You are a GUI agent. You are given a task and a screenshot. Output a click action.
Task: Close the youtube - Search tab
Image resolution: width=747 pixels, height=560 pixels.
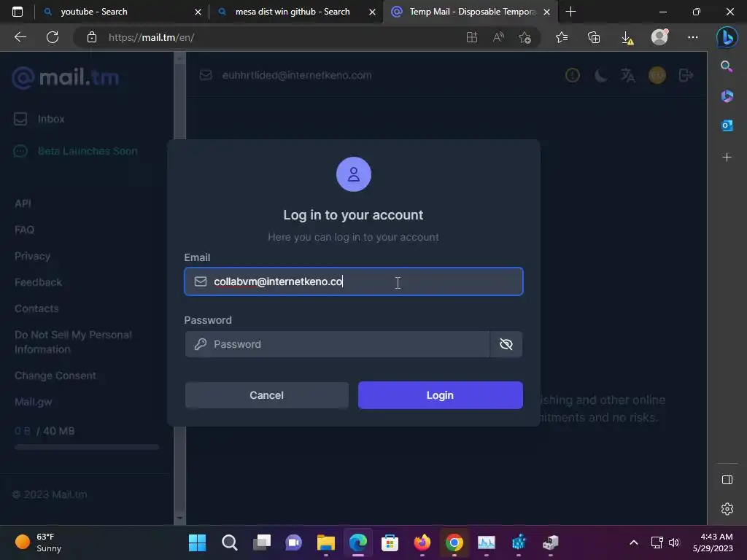point(198,12)
